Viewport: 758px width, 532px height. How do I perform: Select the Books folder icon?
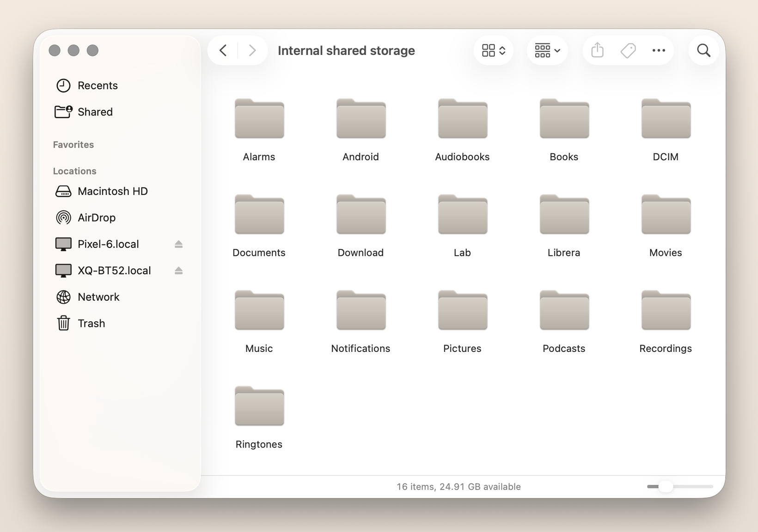tap(564, 118)
